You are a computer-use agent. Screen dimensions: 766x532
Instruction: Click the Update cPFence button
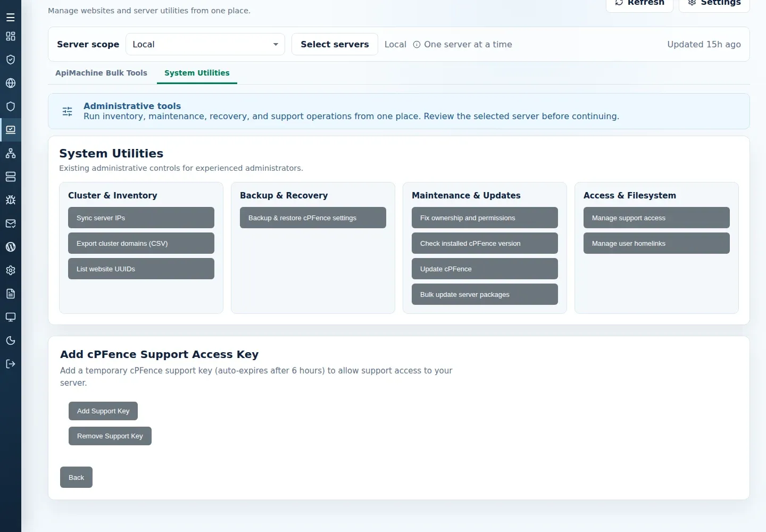(485, 269)
